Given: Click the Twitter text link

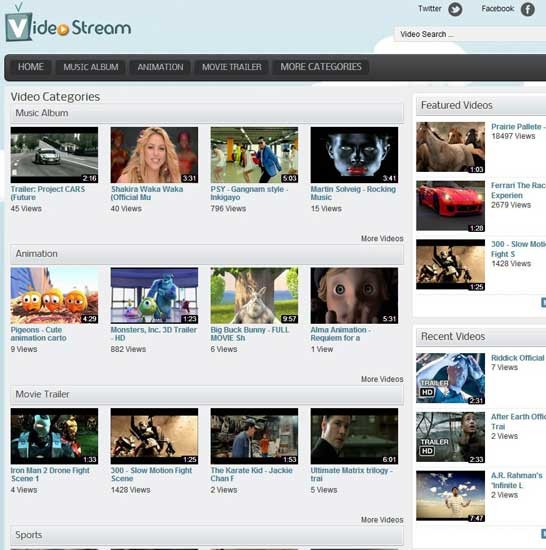Looking at the screenshot, I should tap(430, 9).
